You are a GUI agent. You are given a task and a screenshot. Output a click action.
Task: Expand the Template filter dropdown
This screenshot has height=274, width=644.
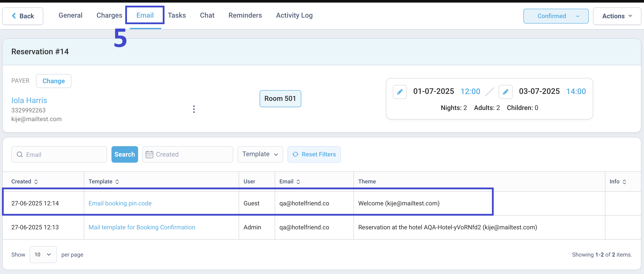tap(260, 154)
